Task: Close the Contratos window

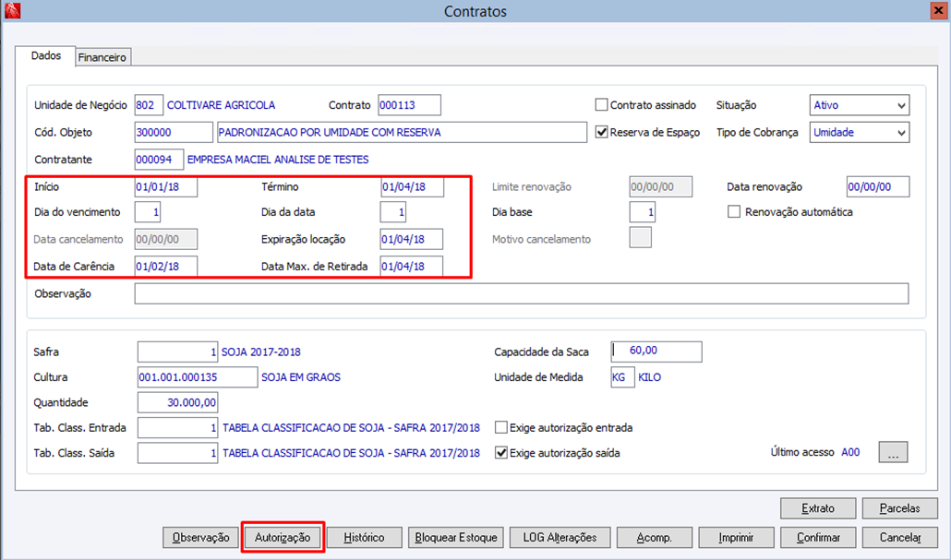Action: tap(938, 10)
